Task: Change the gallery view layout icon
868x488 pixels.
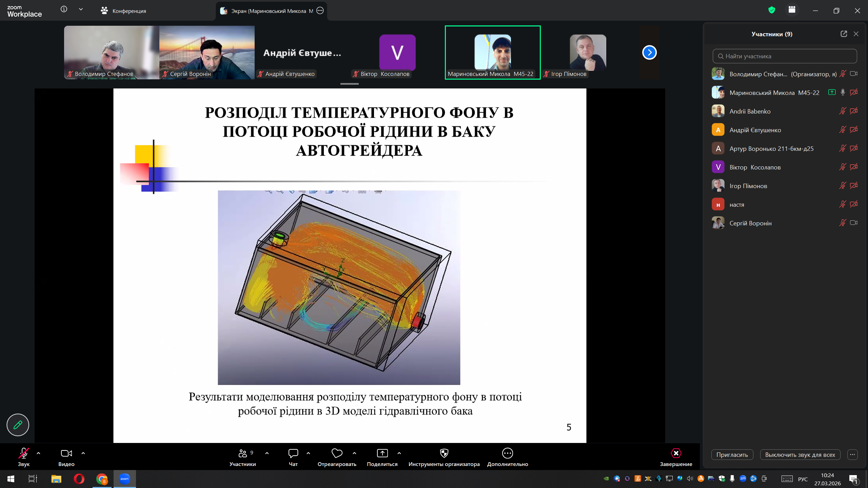Action: coord(792,10)
